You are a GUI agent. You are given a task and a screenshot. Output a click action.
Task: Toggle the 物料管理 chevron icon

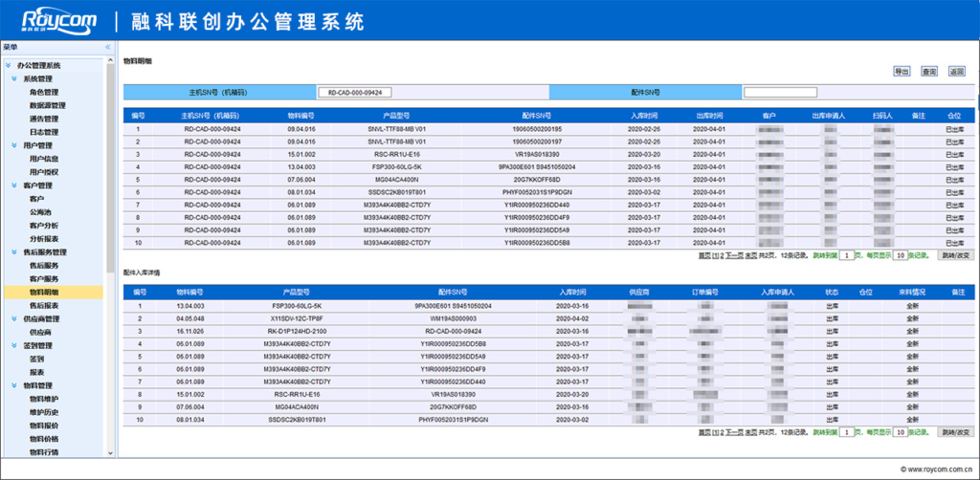click(15, 385)
